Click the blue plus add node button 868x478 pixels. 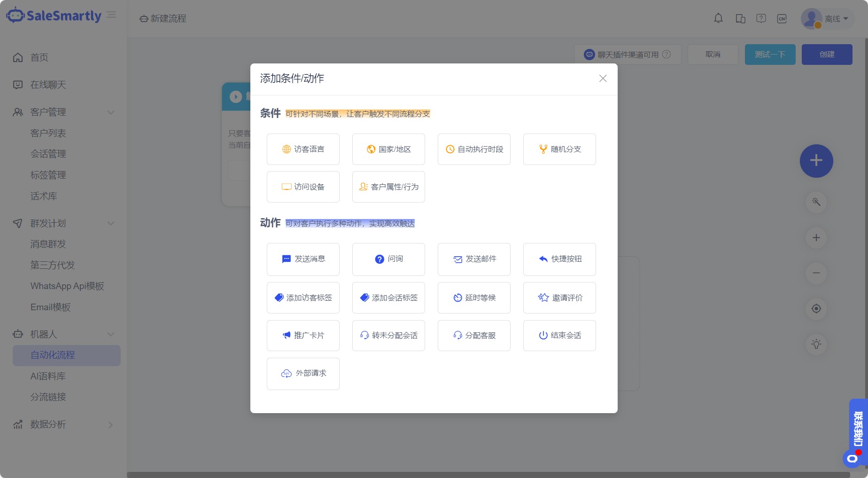816,161
